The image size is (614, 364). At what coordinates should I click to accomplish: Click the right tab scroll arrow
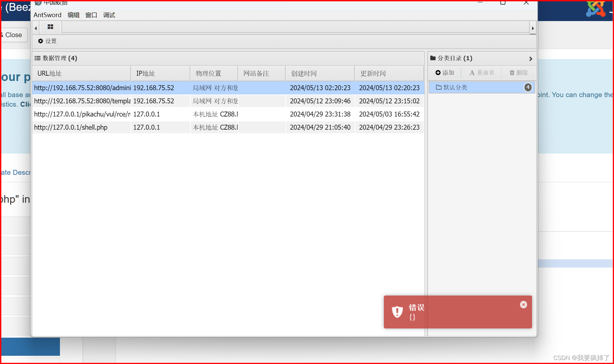coord(533,28)
